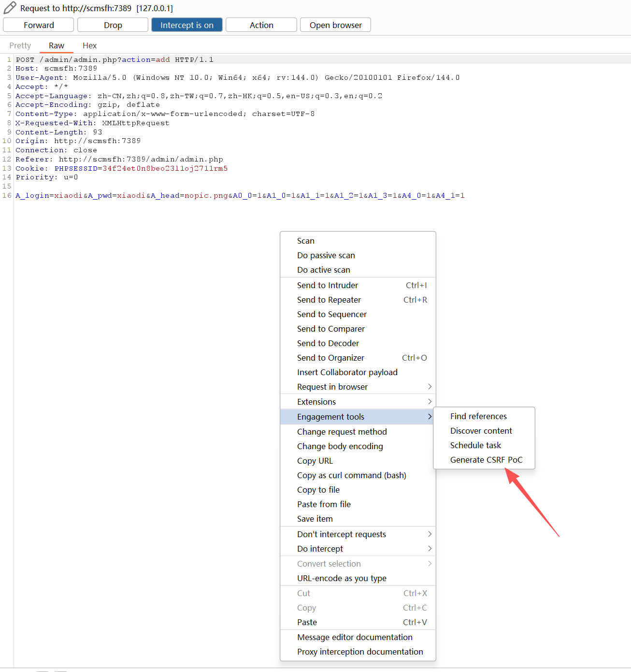The image size is (631, 672).
Task: Send request to Repeater
Action: [358, 300]
